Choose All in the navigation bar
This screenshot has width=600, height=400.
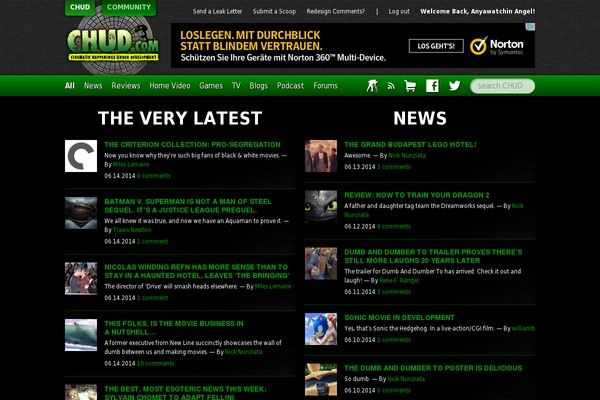click(x=70, y=86)
